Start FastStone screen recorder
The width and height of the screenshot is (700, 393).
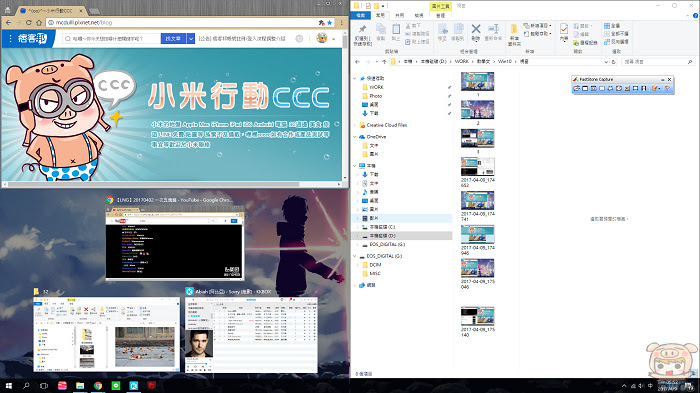(644, 88)
